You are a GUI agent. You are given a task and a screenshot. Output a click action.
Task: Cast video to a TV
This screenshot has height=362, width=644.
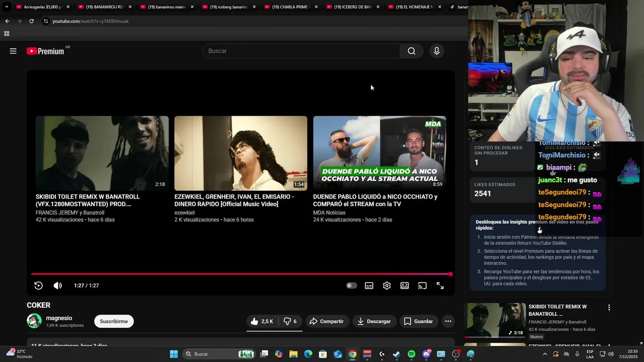pyautogui.click(x=422, y=286)
